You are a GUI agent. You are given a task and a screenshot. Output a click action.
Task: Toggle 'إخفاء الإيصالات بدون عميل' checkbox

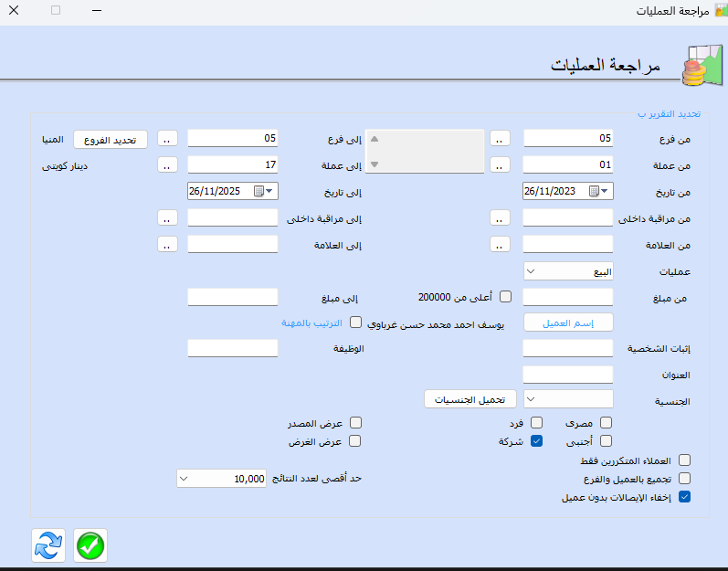point(684,498)
